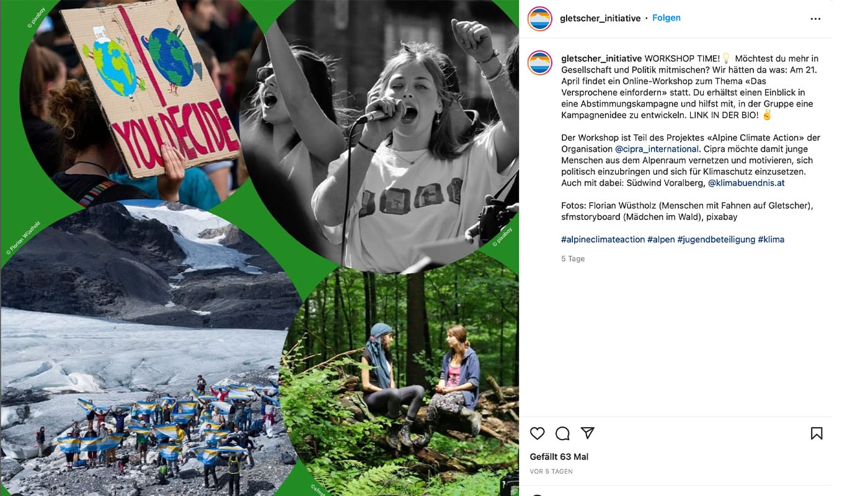Click the profile avatar beside the caption

(540, 63)
